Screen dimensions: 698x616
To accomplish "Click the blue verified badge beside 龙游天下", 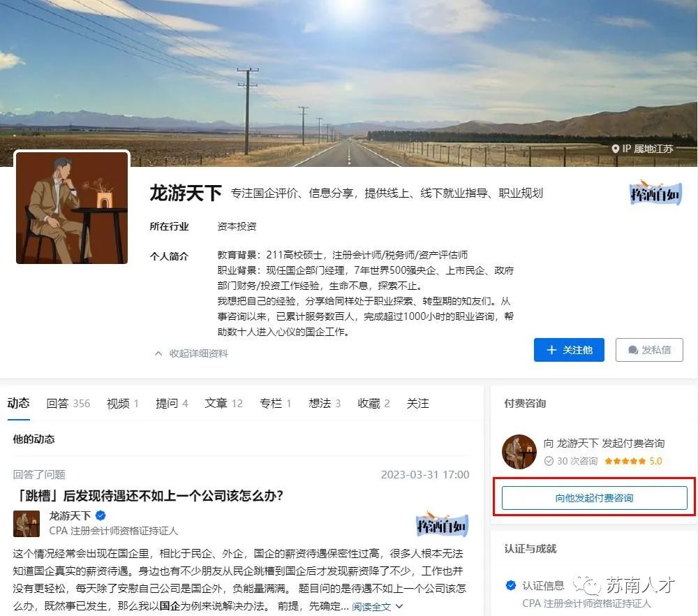I will coord(101,516).
